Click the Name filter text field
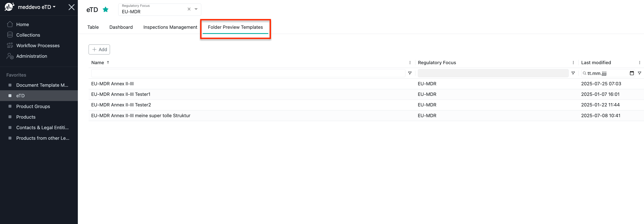Viewport: 644px width, 224px height. [248, 73]
